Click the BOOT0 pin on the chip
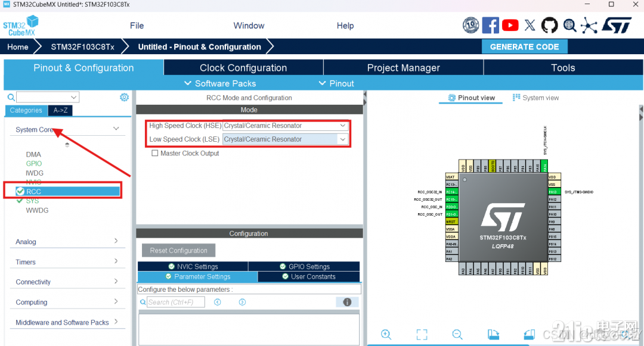Viewport: 644px width, 346px height. tap(493, 166)
